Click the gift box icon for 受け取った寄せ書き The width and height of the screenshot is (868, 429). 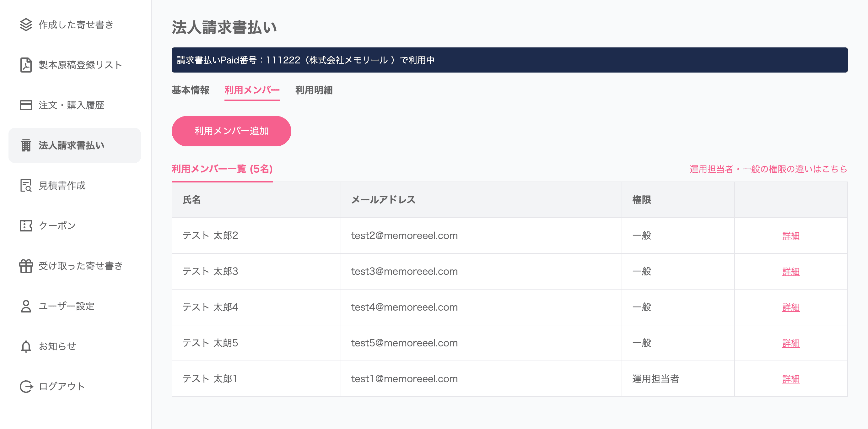pyautogui.click(x=26, y=266)
